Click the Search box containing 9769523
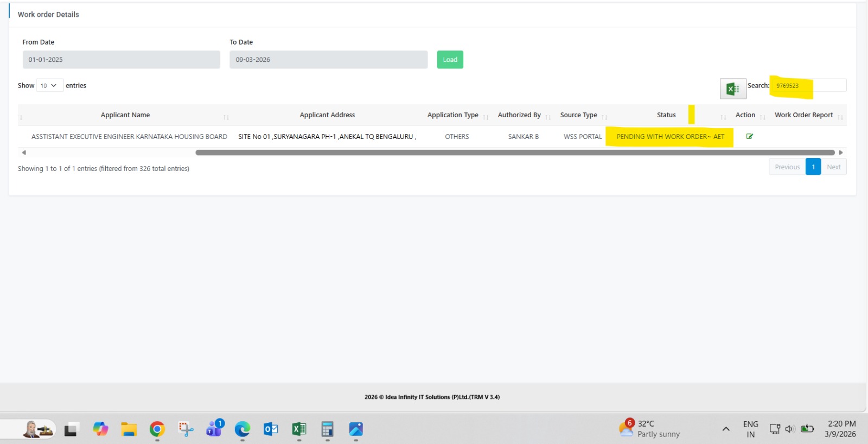This screenshot has width=868, height=444. 808,85
